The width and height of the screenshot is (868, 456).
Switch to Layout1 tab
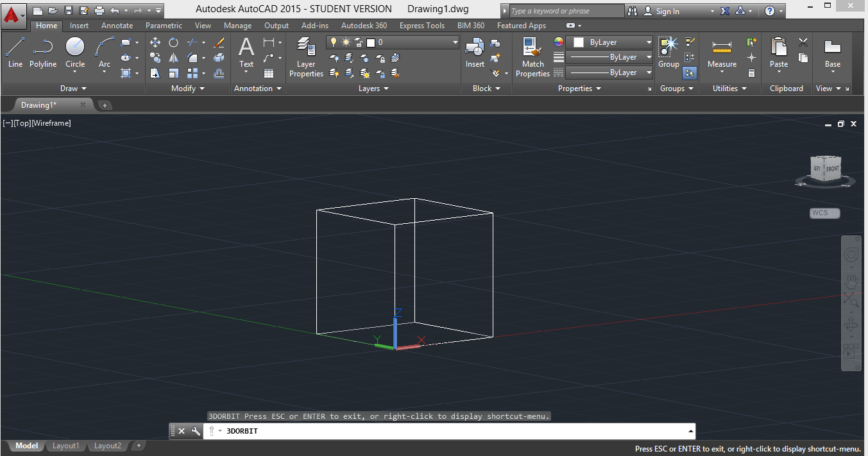(66, 446)
